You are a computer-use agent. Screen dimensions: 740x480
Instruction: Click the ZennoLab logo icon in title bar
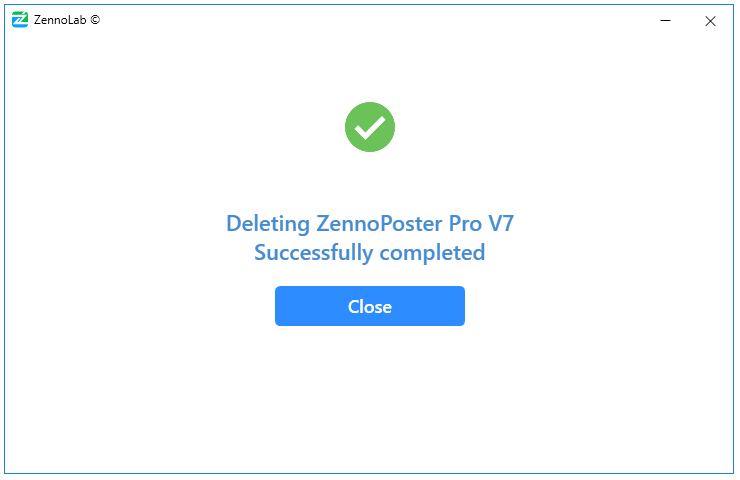click(20, 20)
